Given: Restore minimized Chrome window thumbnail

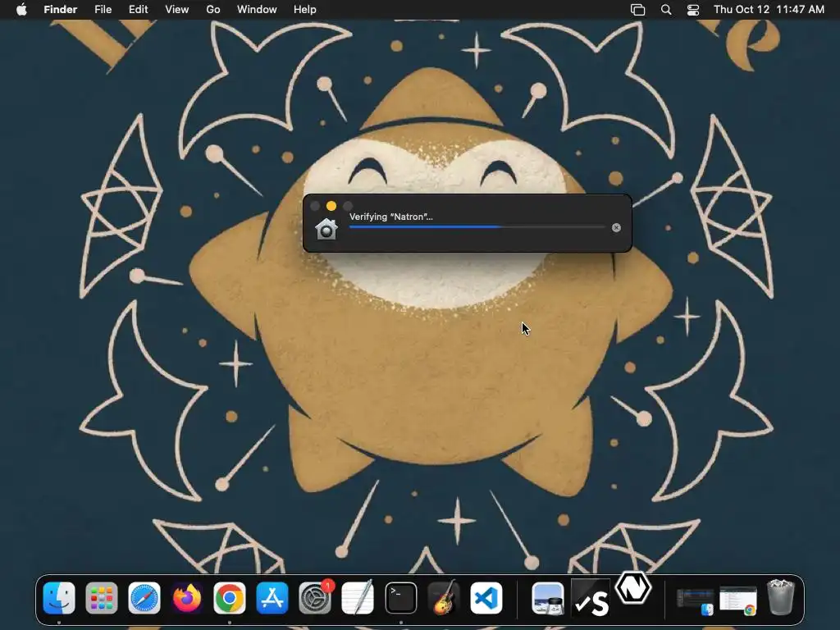Looking at the screenshot, I should (738, 601).
